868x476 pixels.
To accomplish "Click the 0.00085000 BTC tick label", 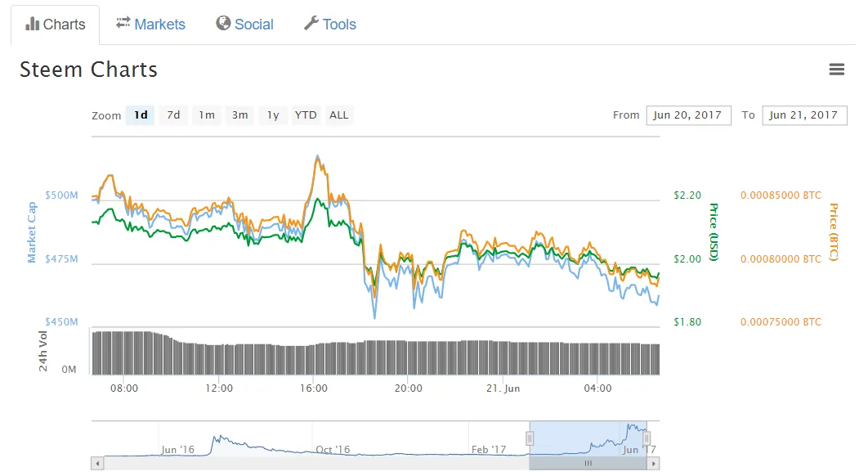I will click(781, 195).
